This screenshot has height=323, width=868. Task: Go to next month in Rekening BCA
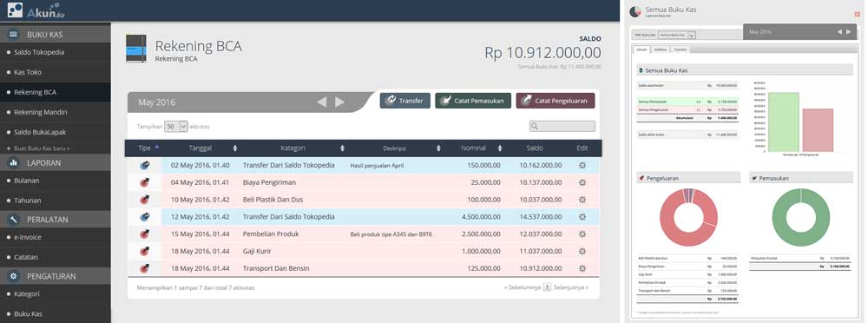click(x=339, y=102)
